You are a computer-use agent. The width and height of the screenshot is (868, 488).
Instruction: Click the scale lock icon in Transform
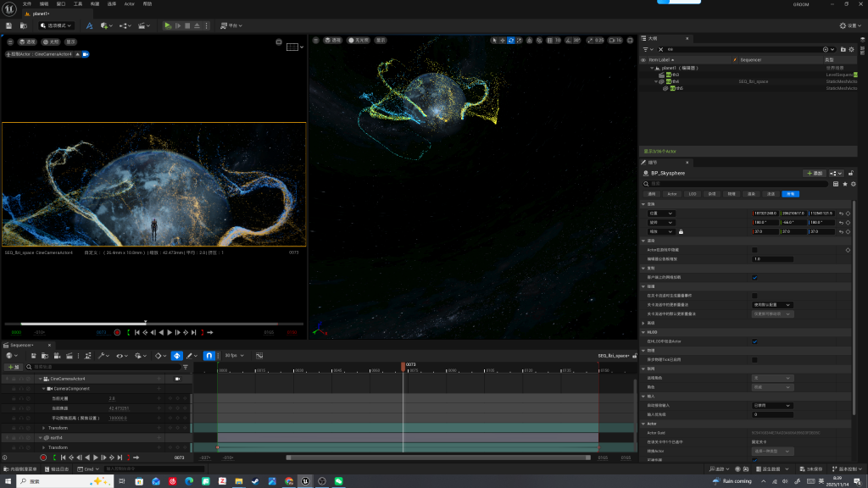point(681,231)
